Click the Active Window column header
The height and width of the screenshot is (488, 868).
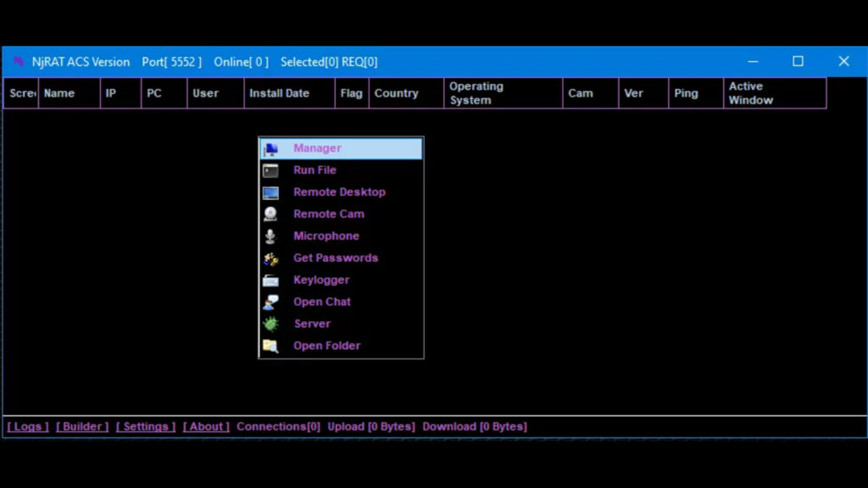775,93
